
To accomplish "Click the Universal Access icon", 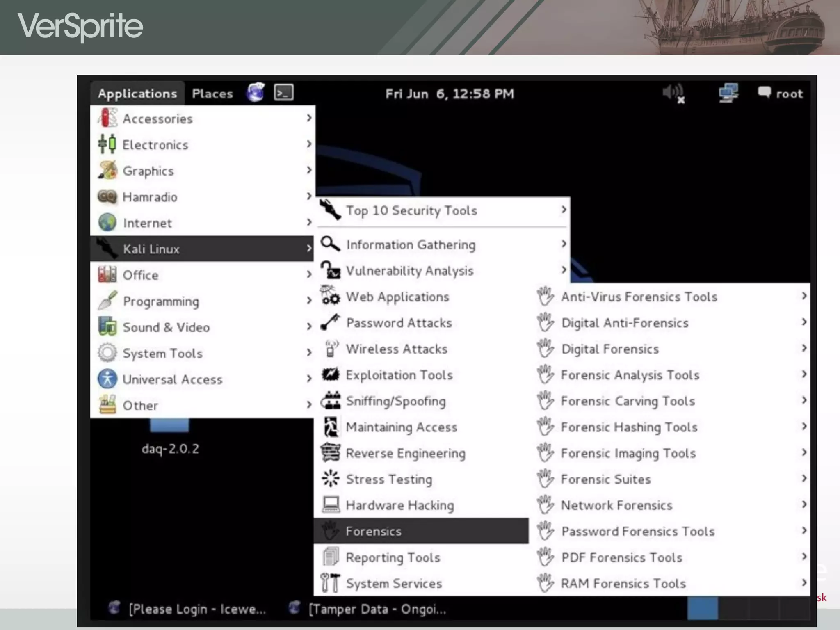I will point(107,379).
